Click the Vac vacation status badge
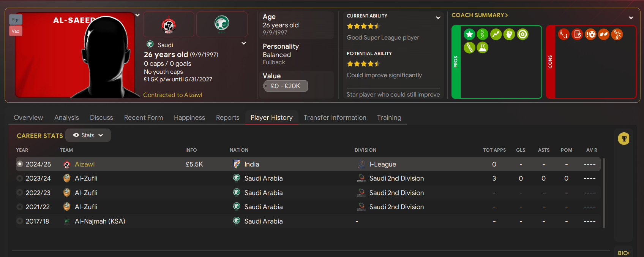 pyautogui.click(x=16, y=31)
